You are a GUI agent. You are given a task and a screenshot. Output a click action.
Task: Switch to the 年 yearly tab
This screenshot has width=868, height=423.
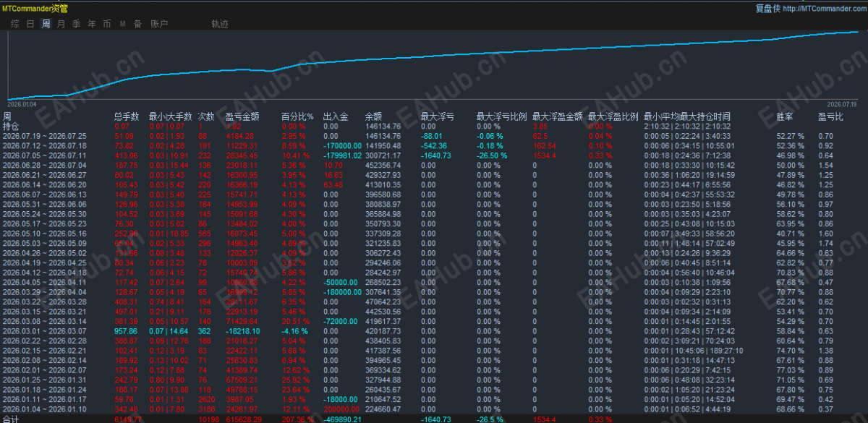[x=91, y=24]
